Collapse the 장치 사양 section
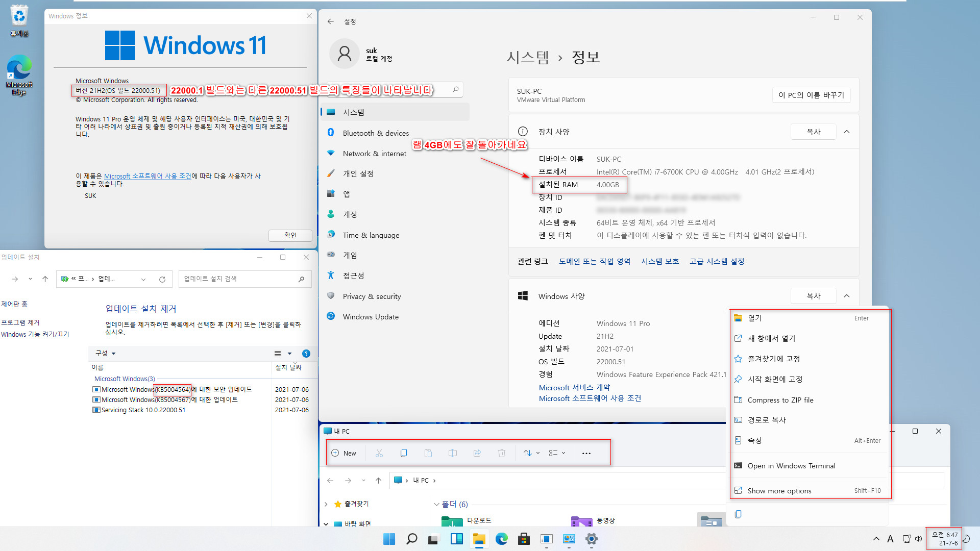This screenshot has height=551, width=980. click(x=847, y=132)
